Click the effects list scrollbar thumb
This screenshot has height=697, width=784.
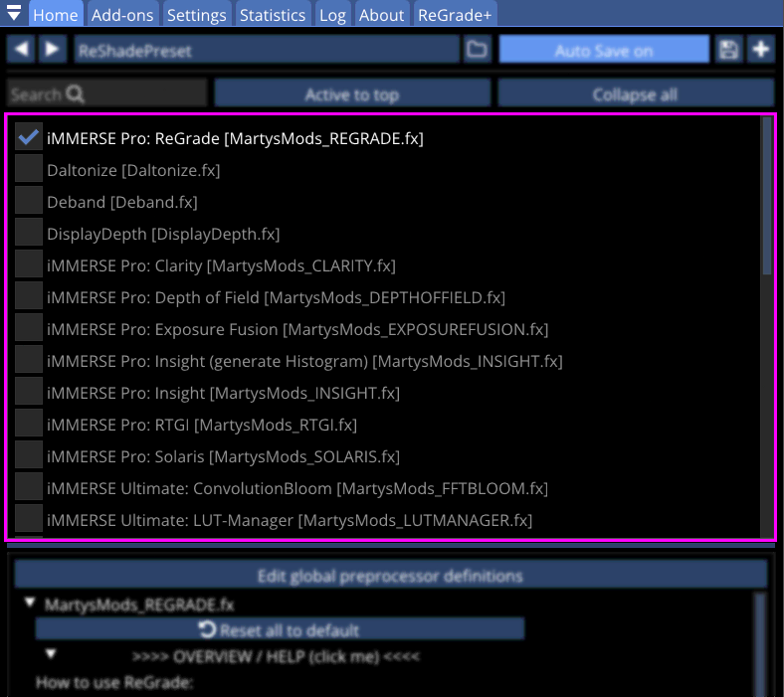coord(766,195)
